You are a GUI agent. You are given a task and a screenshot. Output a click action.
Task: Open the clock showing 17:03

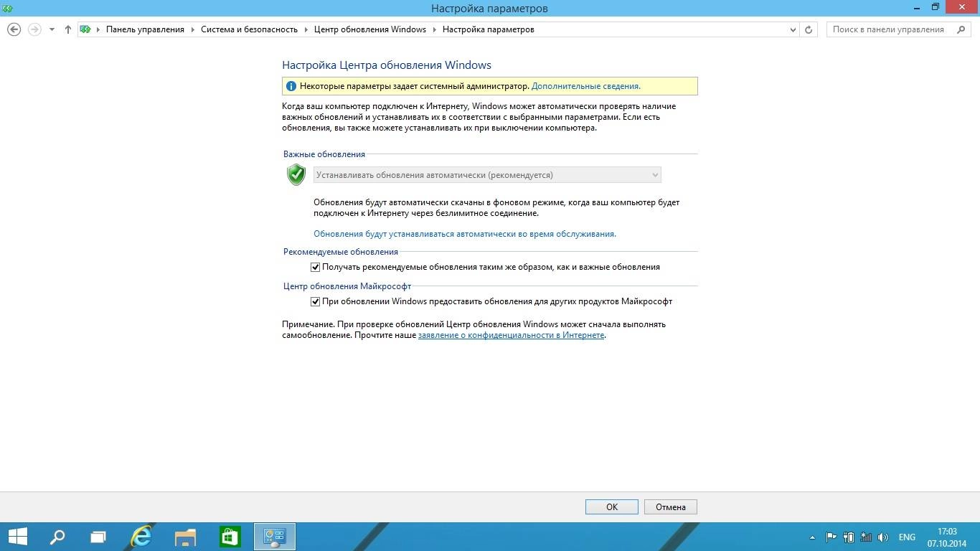tap(947, 537)
